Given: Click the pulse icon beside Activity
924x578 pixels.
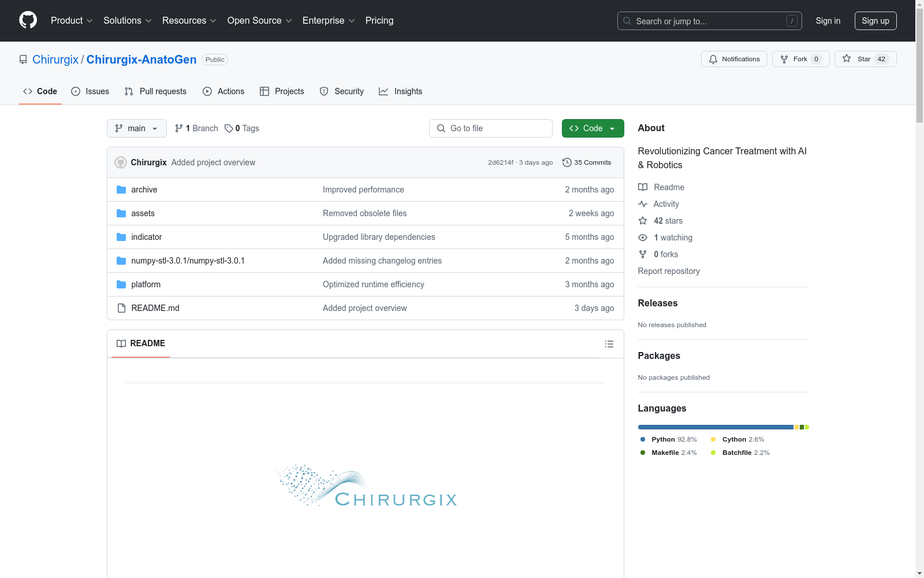Looking at the screenshot, I should 643,204.
